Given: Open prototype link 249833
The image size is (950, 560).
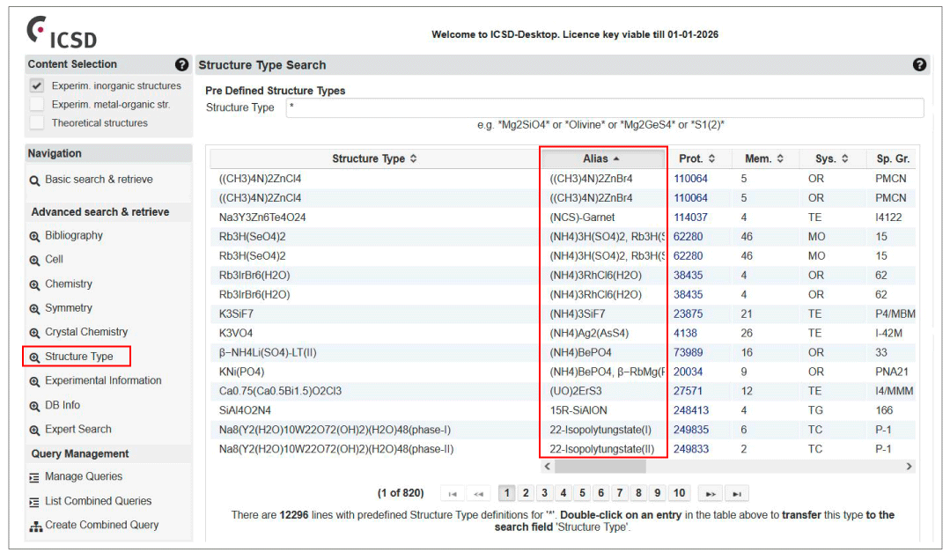Looking at the screenshot, I should (691, 449).
